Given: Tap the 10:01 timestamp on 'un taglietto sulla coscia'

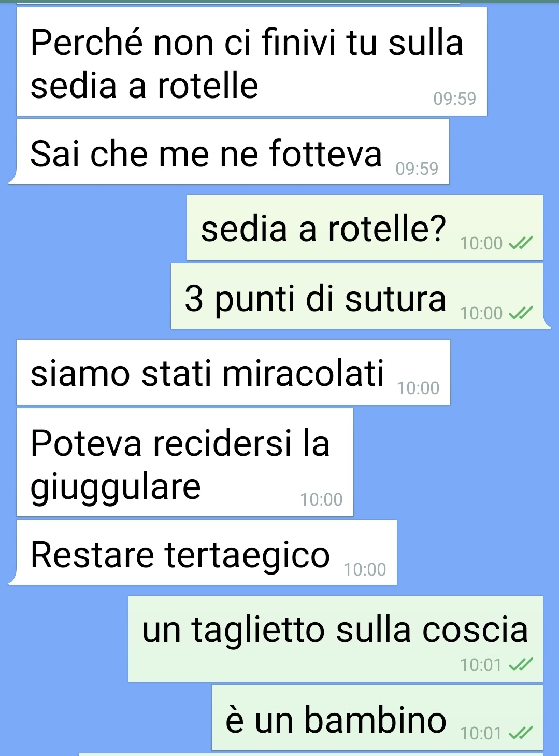Looking at the screenshot, I should coord(481,665).
